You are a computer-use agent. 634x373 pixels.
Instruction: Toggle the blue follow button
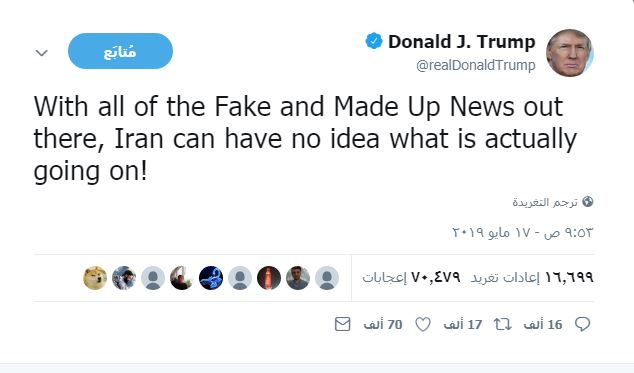120,51
